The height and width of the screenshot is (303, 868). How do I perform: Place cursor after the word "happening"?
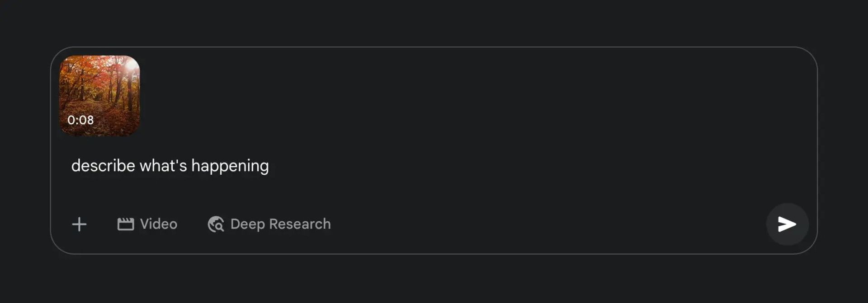[269, 166]
